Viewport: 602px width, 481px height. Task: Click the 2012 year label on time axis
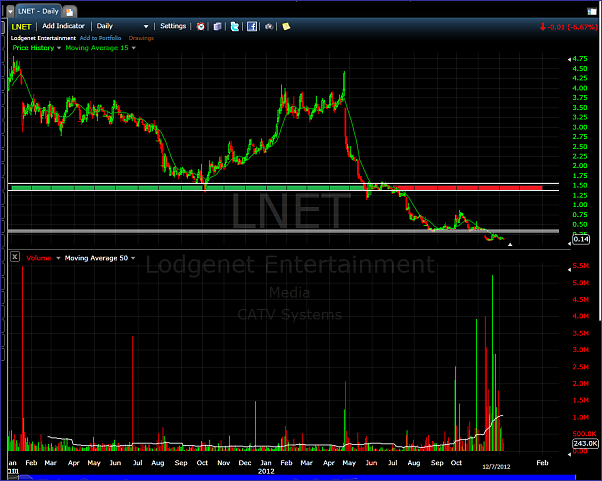click(266, 471)
